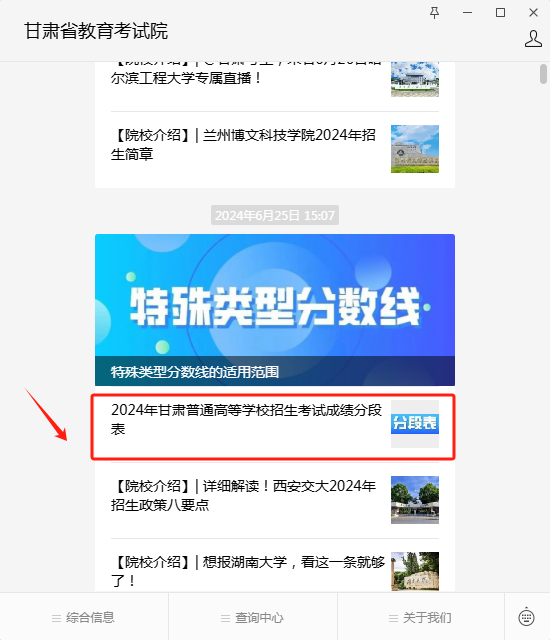Click the 西安交大 gate thumbnail
Screen dimensions: 550x640
pyautogui.click(x=415, y=500)
